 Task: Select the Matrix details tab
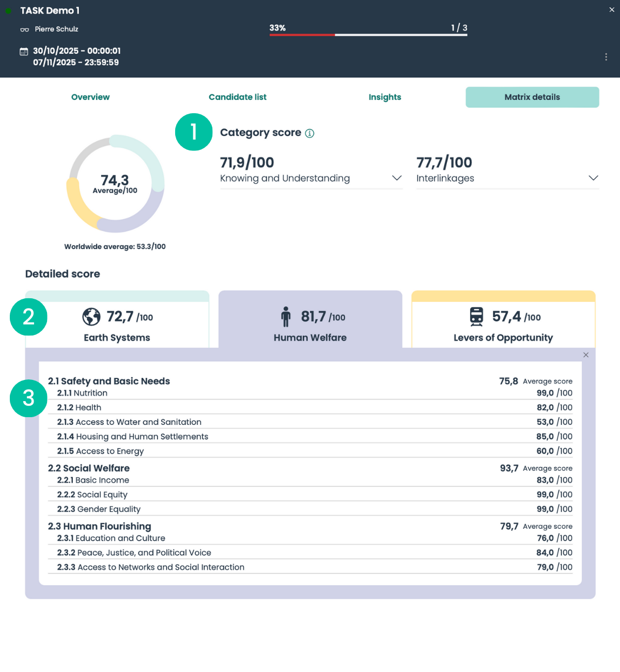click(x=532, y=97)
